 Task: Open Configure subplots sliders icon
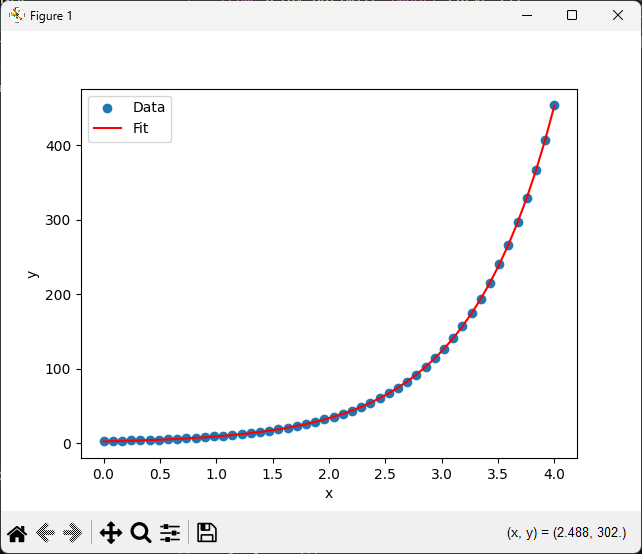[x=170, y=533]
